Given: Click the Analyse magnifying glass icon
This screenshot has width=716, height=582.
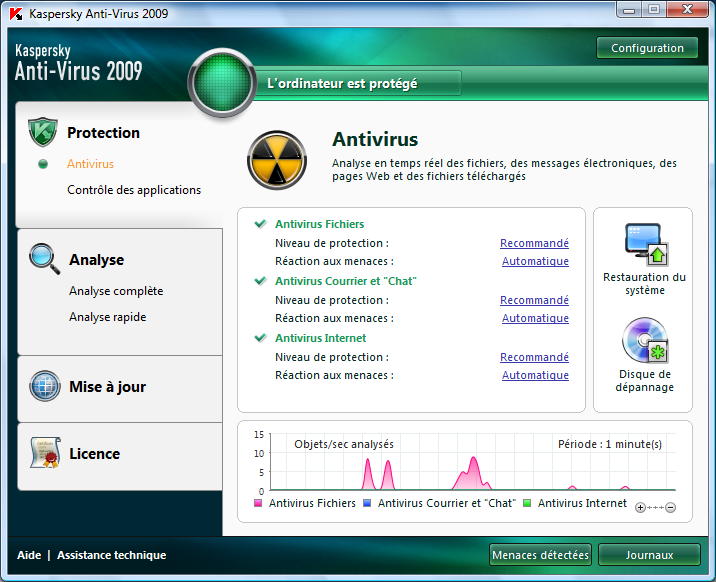Looking at the screenshot, I should point(45,258).
